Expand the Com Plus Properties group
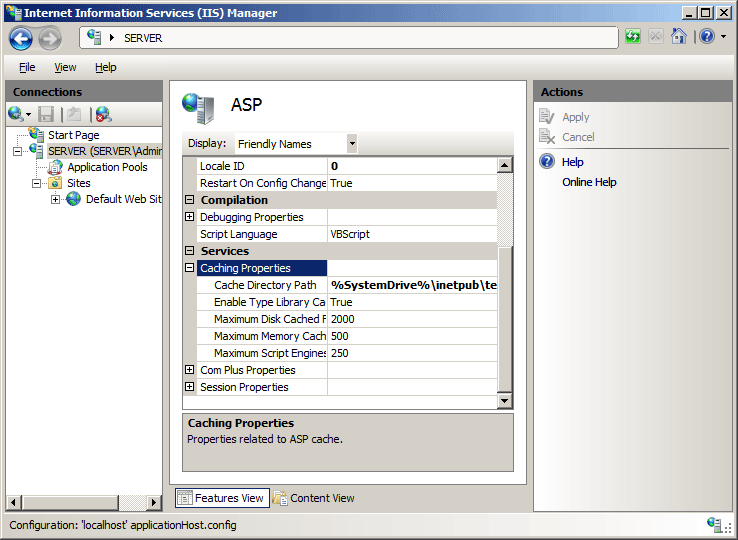The height and width of the screenshot is (540, 738). click(x=190, y=370)
